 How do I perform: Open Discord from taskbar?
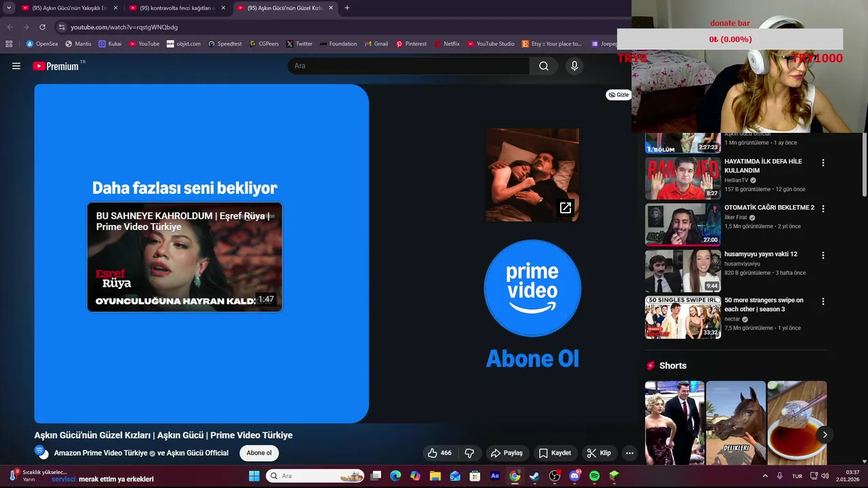574,476
